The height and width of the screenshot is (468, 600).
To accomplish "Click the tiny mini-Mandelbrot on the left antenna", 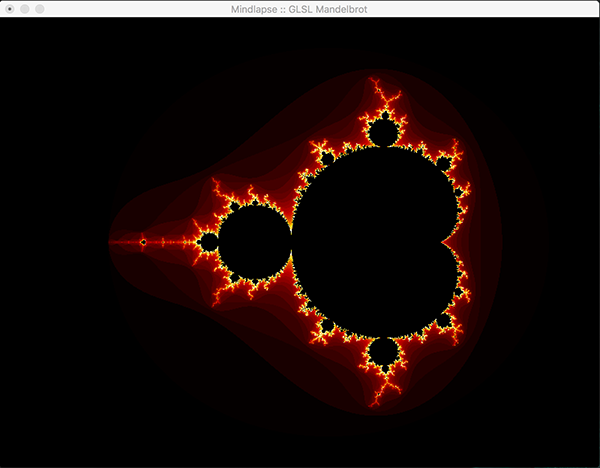I will 143,242.
